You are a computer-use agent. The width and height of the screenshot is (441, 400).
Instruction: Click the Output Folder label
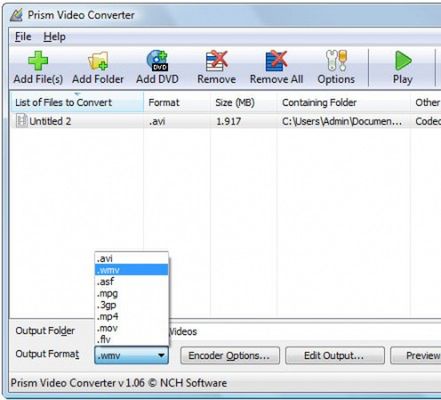(x=45, y=331)
